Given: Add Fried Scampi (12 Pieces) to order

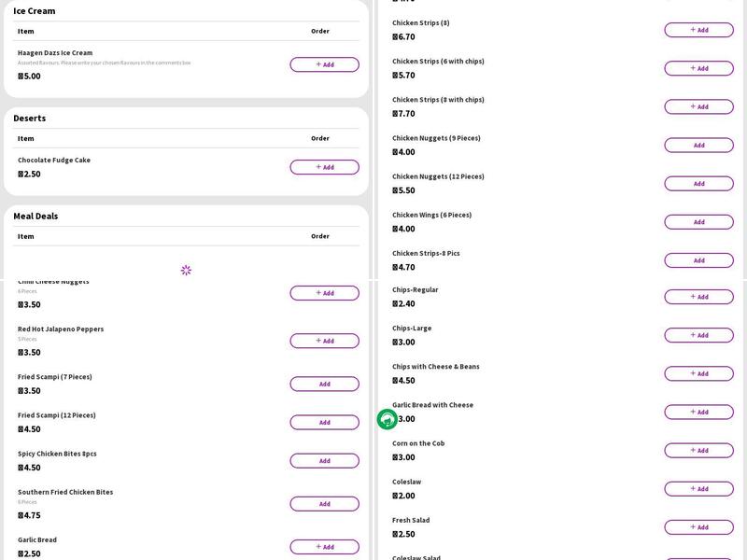Looking at the screenshot, I should tap(324, 422).
